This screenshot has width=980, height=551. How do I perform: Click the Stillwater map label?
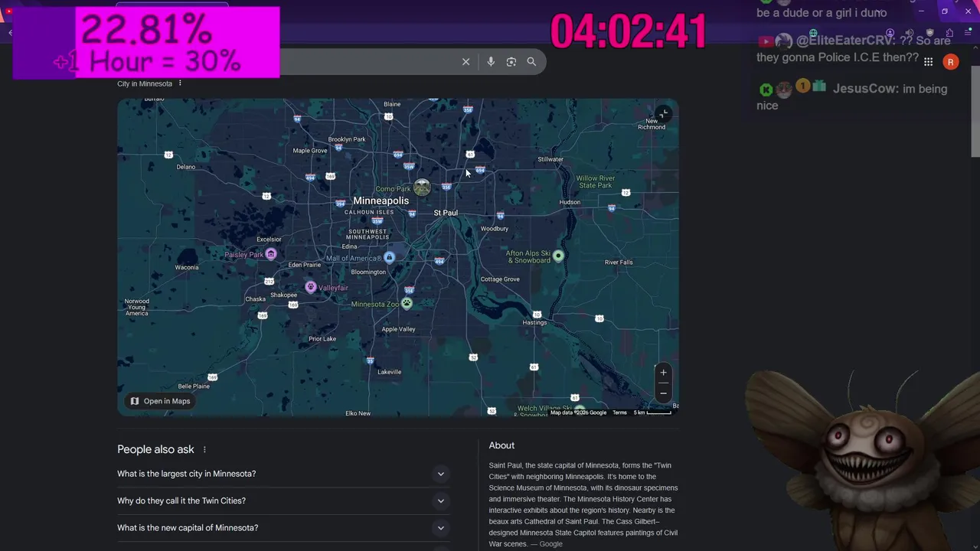[x=550, y=159]
